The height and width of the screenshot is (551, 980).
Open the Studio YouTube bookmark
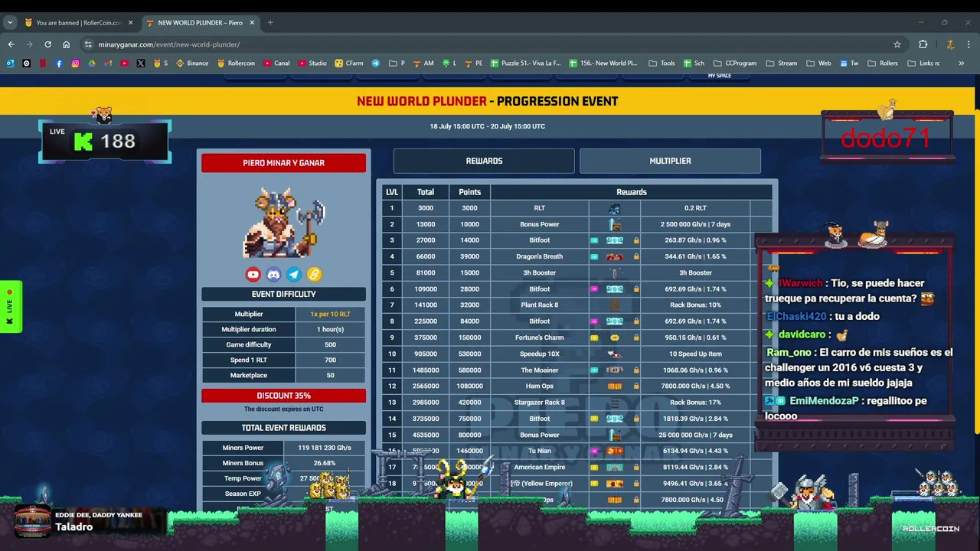[312, 64]
